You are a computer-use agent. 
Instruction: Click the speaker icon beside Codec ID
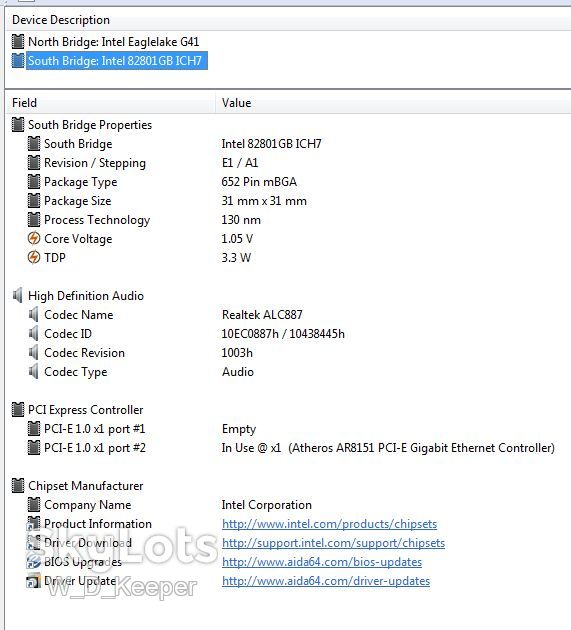[34, 333]
